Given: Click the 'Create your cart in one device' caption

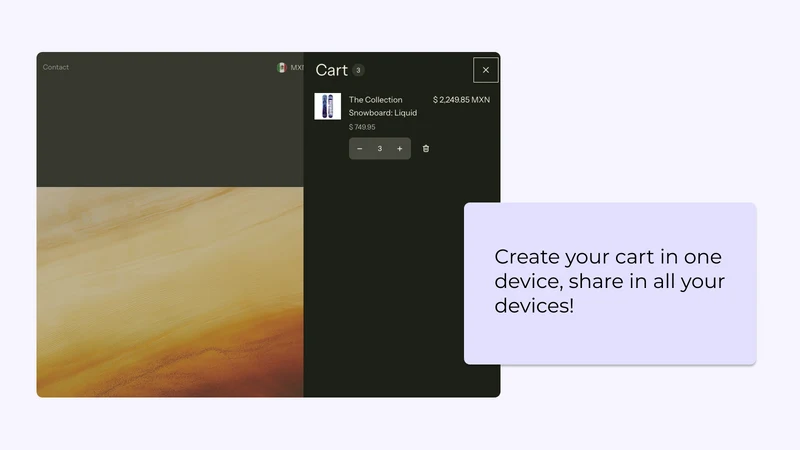Looking at the screenshot, I should [x=610, y=281].
